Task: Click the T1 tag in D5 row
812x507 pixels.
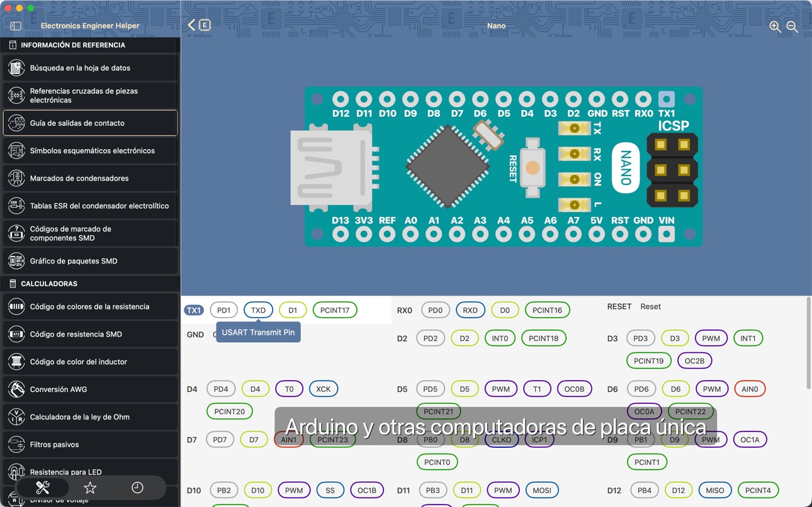Action: (537, 389)
